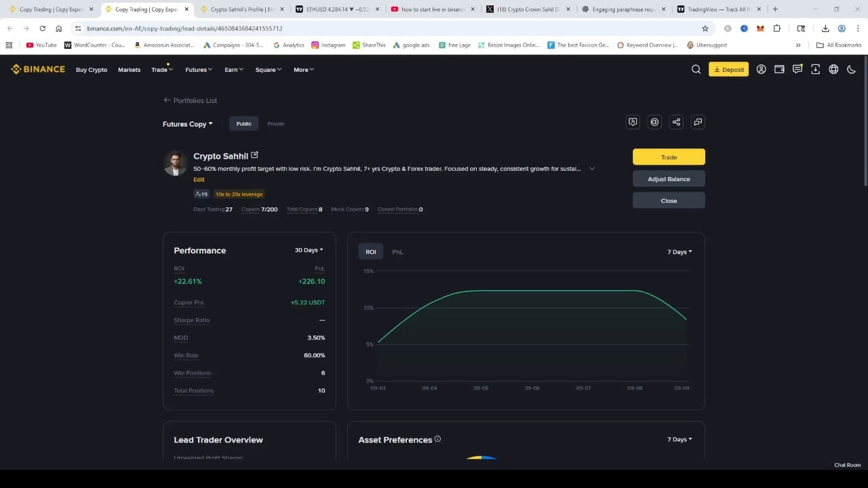Toggle the dark mode moon icon
Viewport: 868px width, 488px height.
[852, 69]
